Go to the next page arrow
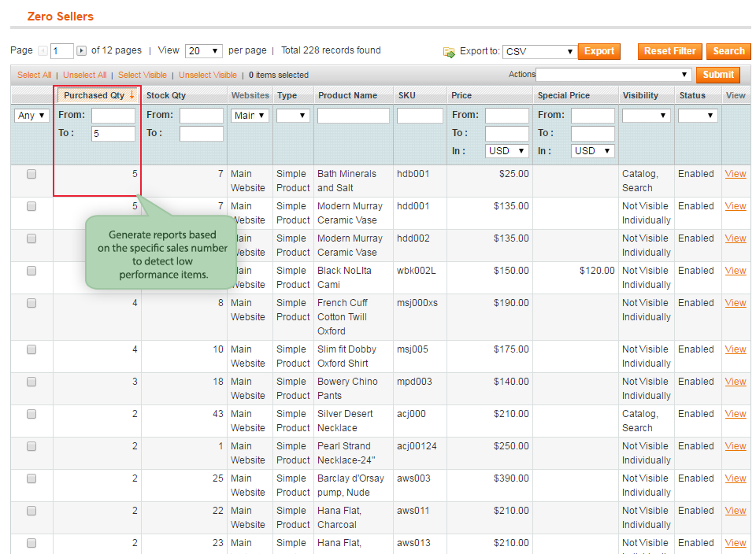Image resolution: width=756 pixels, height=554 pixels. (81, 51)
